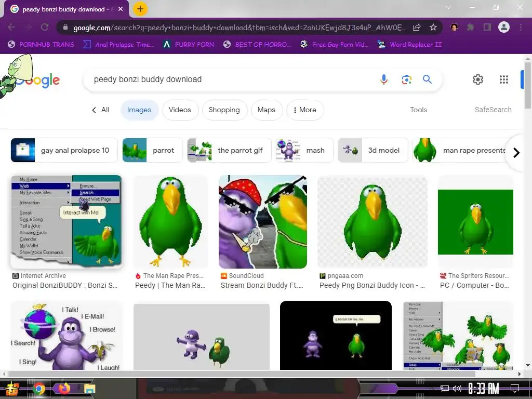Bookmark this page with the star icon
This screenshot has width=532, height=399.
pyautogui.click(x=433, y=27)
